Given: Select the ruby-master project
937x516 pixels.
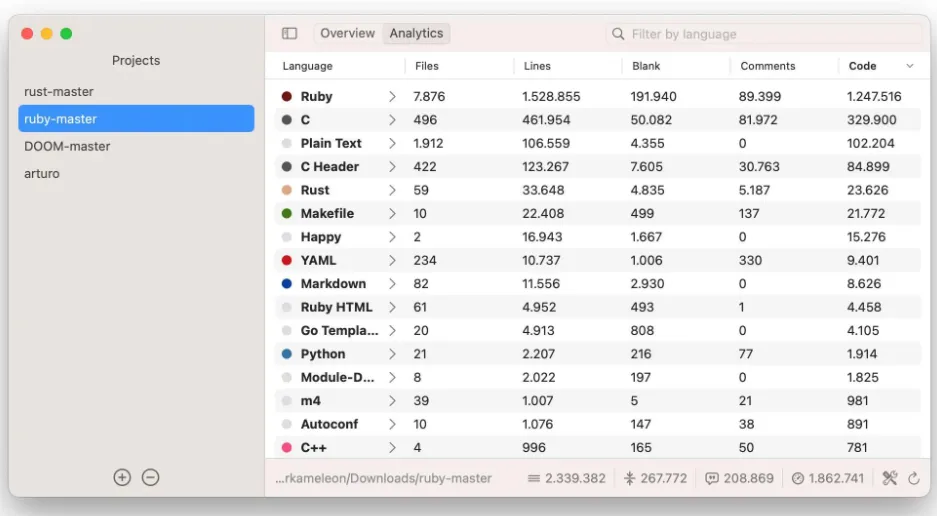Looking at the screenshot, I should (x=136, y=118).
